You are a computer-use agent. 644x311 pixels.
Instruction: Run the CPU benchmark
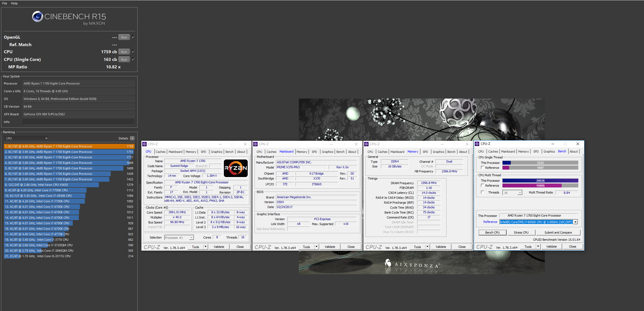124,52
